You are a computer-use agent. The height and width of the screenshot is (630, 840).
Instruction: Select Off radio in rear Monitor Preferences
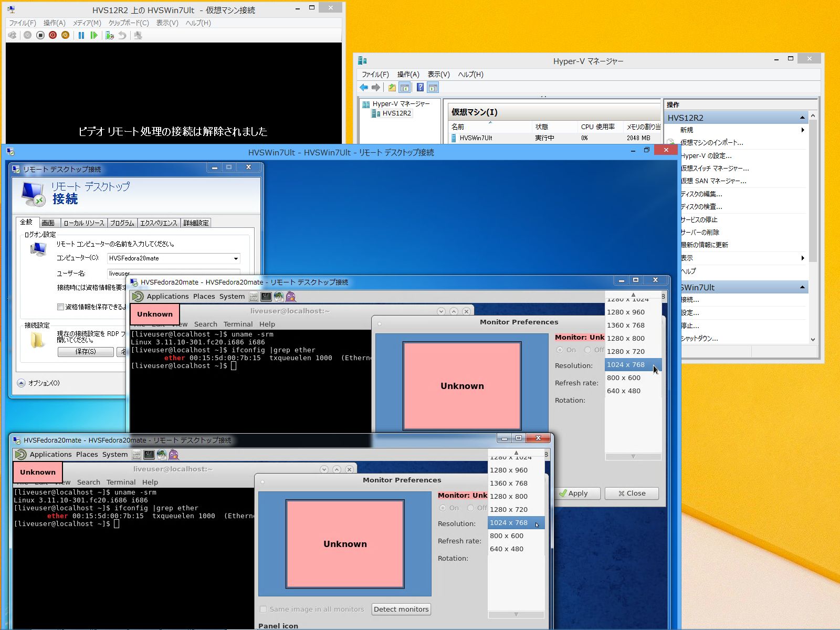click(588, 350)
